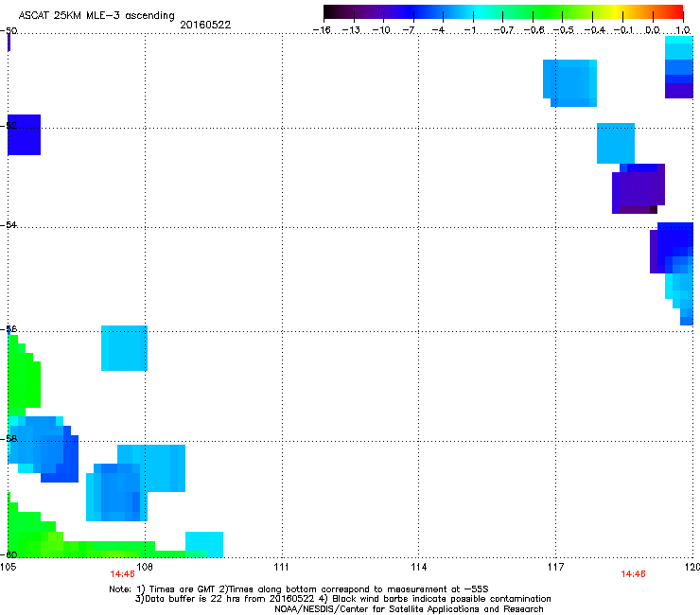Click the '-50' latitude axis label
The width and height of the screenshot is (700, 615).
[9, 31]
